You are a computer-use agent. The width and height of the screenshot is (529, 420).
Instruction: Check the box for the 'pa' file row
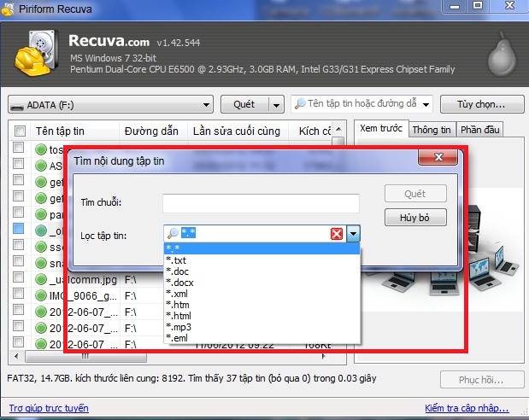(x=19, y=212)
